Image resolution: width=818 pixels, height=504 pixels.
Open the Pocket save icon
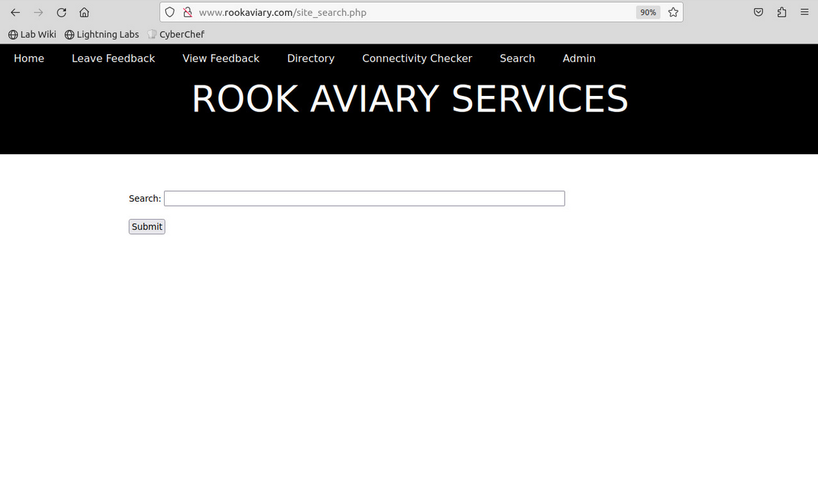(758, 13)
